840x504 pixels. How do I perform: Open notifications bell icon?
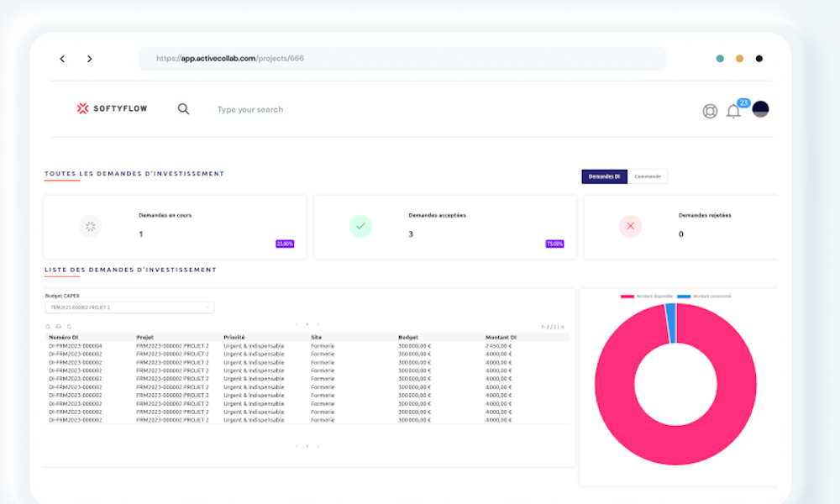pyautogui.click(x=733, y=112)
